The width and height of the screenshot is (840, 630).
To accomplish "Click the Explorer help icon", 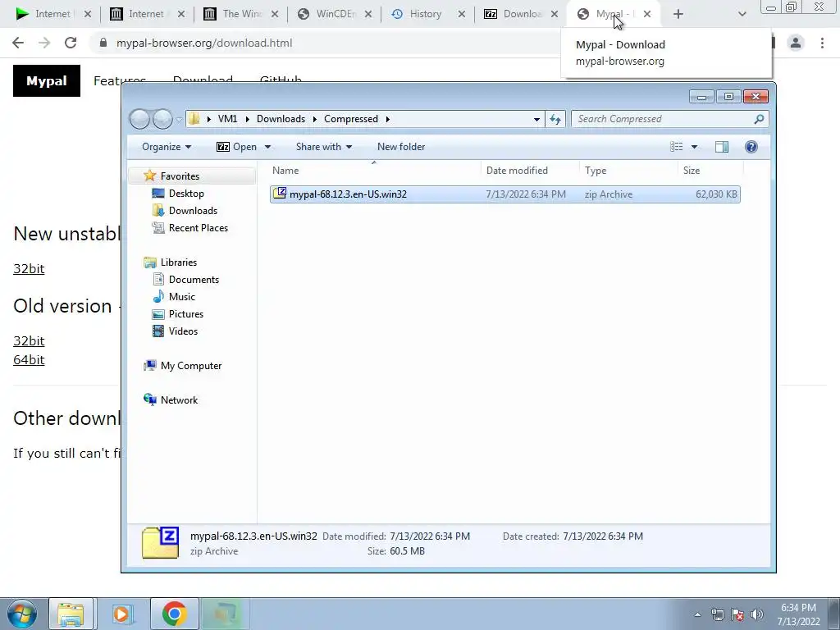I will point(751,147).
